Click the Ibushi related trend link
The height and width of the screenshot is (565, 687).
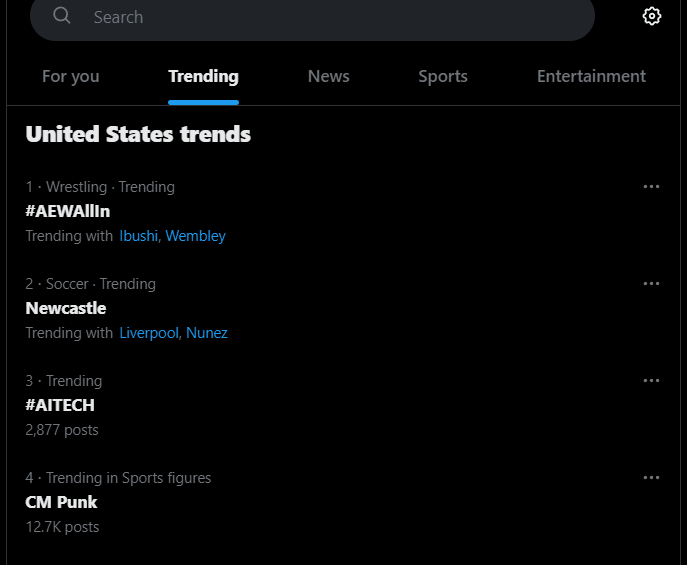(x=138, y=236)
